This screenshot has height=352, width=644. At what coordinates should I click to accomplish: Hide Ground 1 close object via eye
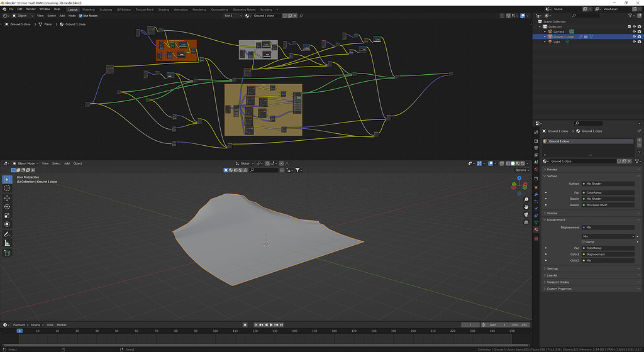click(634, 36)
